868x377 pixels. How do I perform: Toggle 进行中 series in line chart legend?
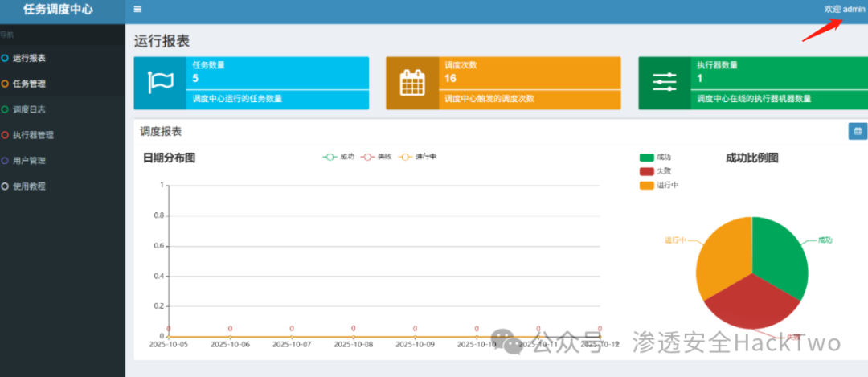tap(417, 158)
